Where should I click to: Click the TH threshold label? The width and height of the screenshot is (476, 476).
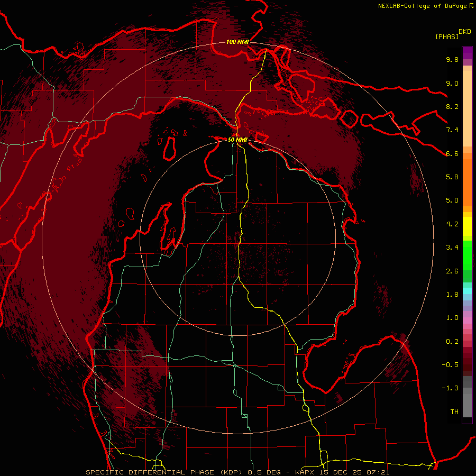point(454,412)
